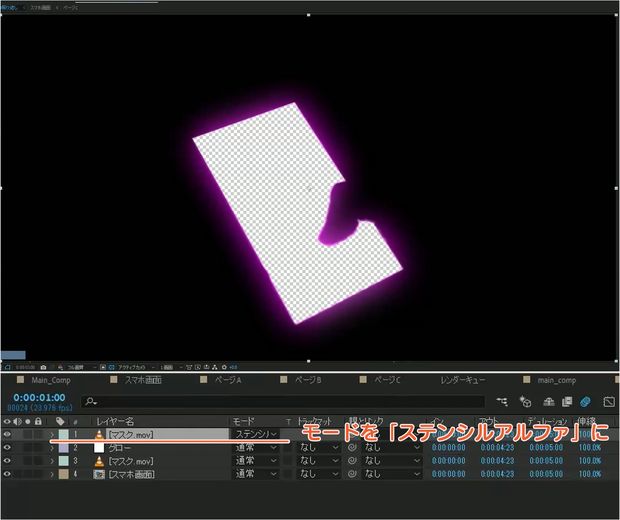Screen dimensions: 620x520
Task: Switch to the ページA timeline tab
Action: [228, 380]
